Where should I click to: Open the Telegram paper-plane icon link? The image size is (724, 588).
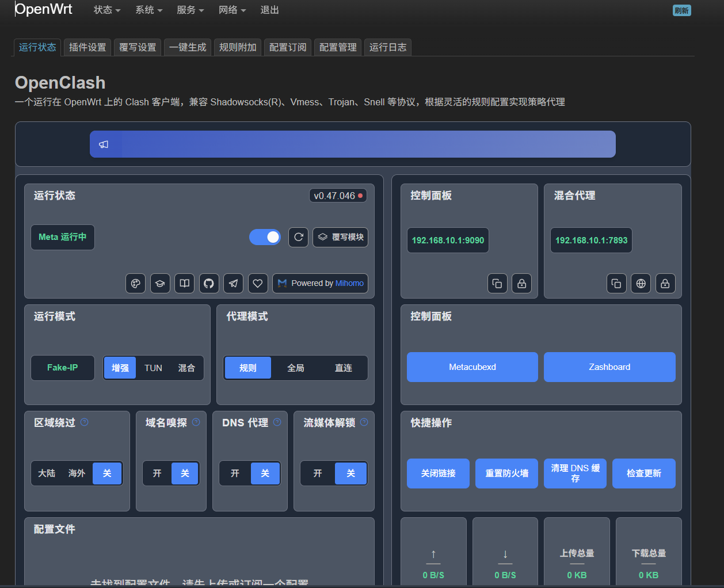233,283
